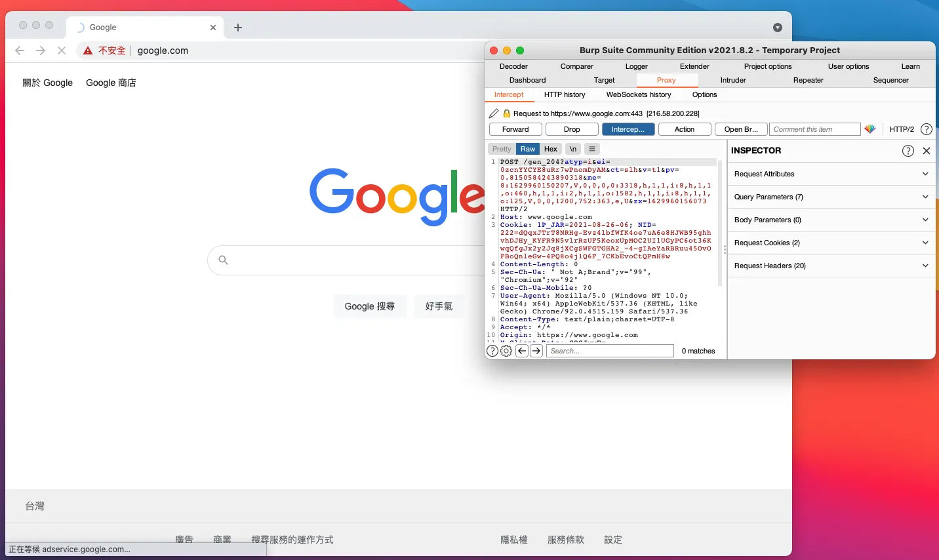Click Chrome forward arrow
Screen dimensions: 939x560
41,50
